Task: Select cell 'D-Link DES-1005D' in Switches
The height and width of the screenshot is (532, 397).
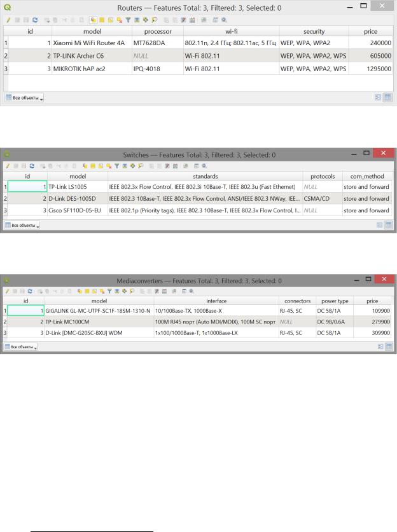Action: [78, 199]
